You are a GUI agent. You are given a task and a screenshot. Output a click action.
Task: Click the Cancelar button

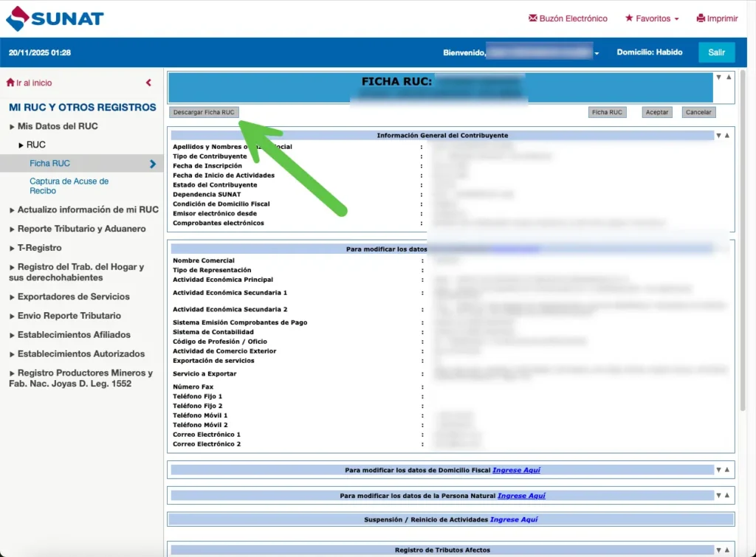pos(698,112)
